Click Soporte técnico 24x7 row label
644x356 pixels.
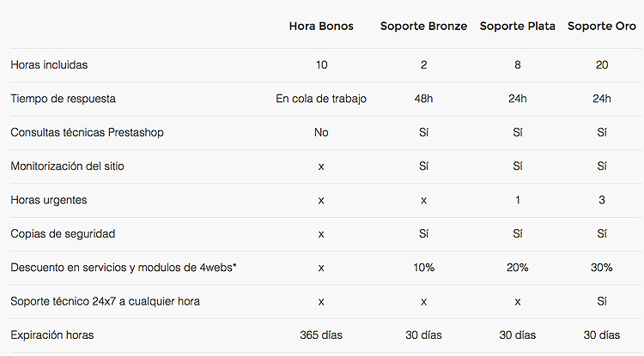pyautogui.click(x=105, y=301)
